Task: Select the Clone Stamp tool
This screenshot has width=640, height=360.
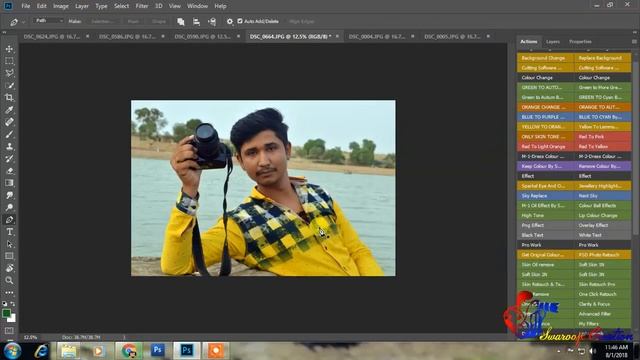Action: pos(9,147)
